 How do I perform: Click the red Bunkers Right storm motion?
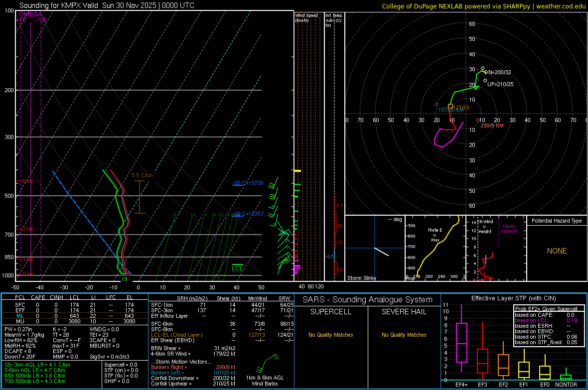(193, 368)
